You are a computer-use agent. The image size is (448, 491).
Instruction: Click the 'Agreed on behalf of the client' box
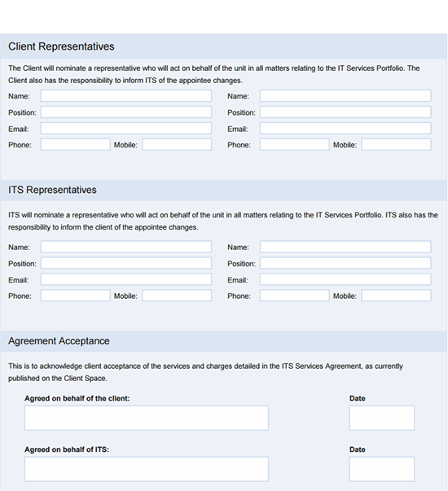pyautogui.click(x=147, y=418)
